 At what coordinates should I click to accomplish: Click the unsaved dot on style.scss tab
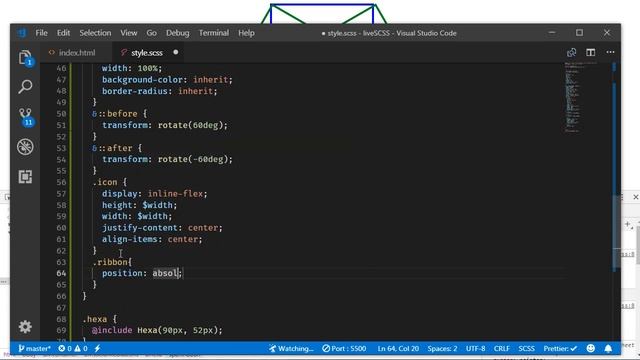[x=176, y=52]
